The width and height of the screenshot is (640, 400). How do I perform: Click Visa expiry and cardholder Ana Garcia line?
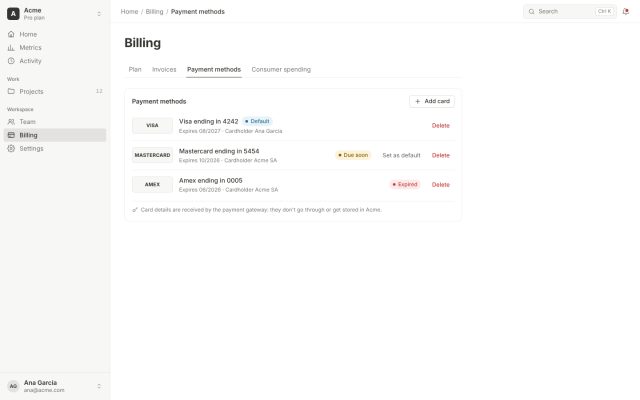pyautogui.click(x=230, y=131)
